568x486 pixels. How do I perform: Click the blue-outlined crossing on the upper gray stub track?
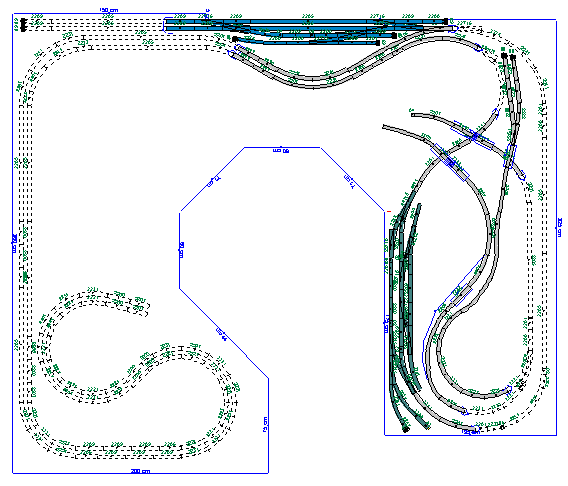point(473,135)
